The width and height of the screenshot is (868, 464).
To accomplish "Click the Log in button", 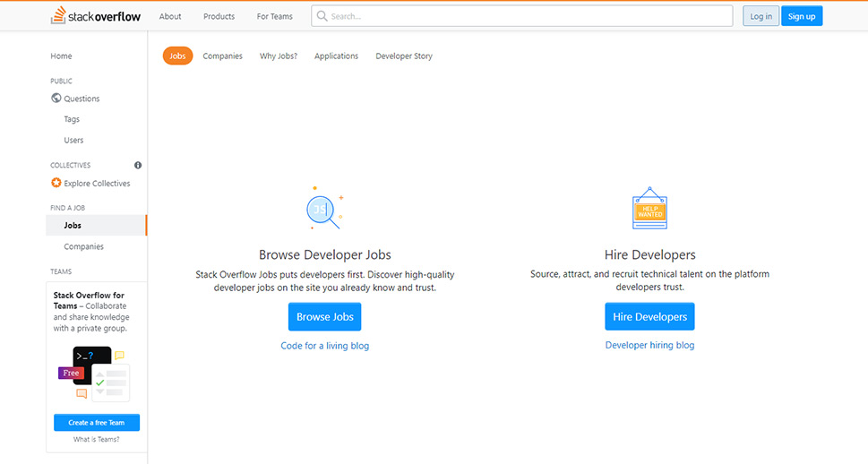I will tap(761, 16).
